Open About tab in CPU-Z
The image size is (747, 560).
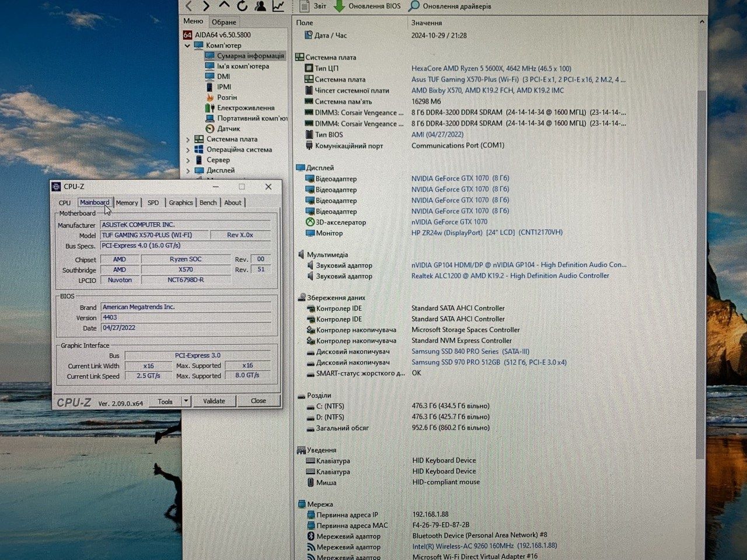click(x=233, y=203)
